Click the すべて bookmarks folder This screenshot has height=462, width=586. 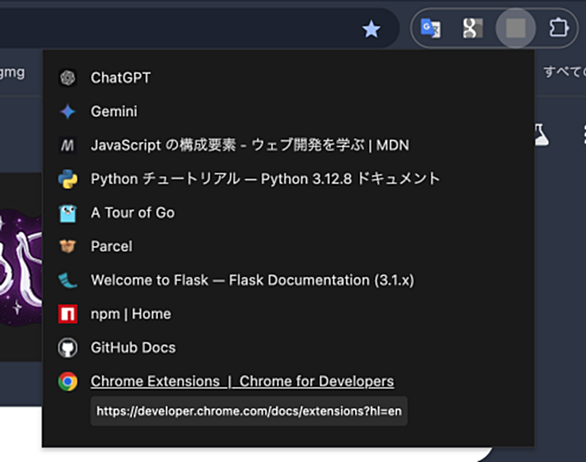tap(564, 71)
